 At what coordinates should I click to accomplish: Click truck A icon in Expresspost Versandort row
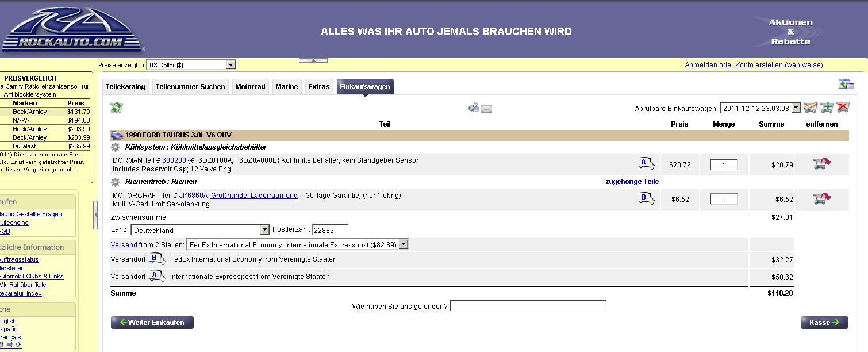158,277
